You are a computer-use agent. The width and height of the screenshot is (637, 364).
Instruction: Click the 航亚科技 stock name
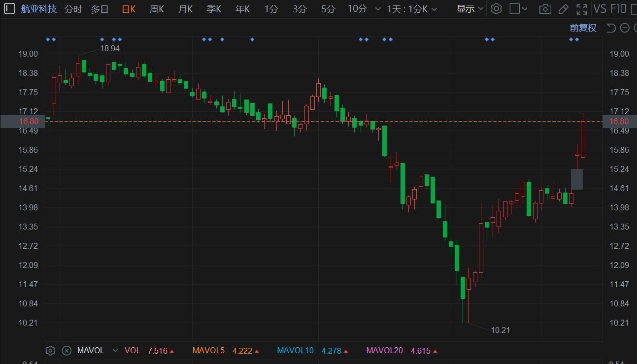coord(38,9)
